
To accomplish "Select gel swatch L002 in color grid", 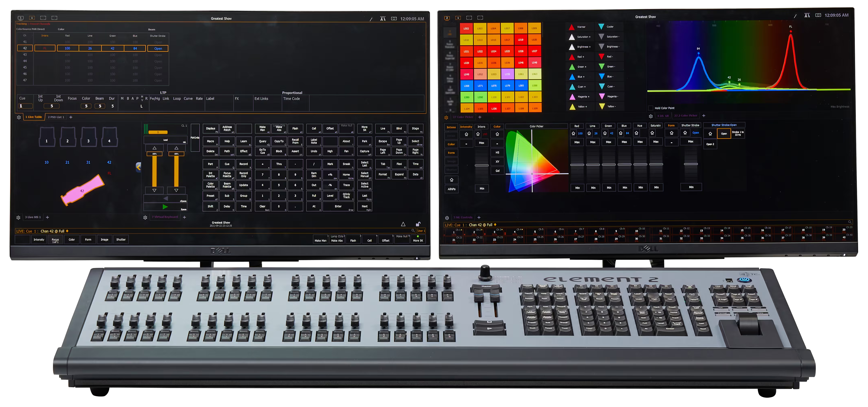I will pos(466,29).
